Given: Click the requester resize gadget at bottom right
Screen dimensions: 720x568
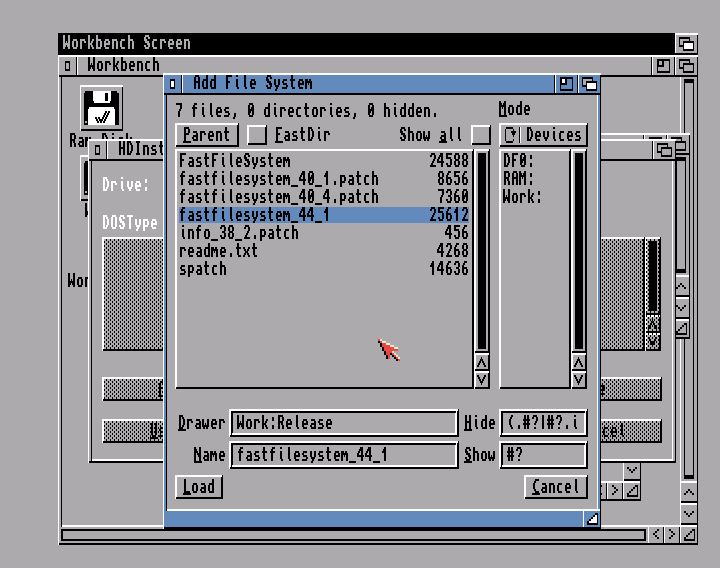Looking at the screenshot, I should click(592, 518).
